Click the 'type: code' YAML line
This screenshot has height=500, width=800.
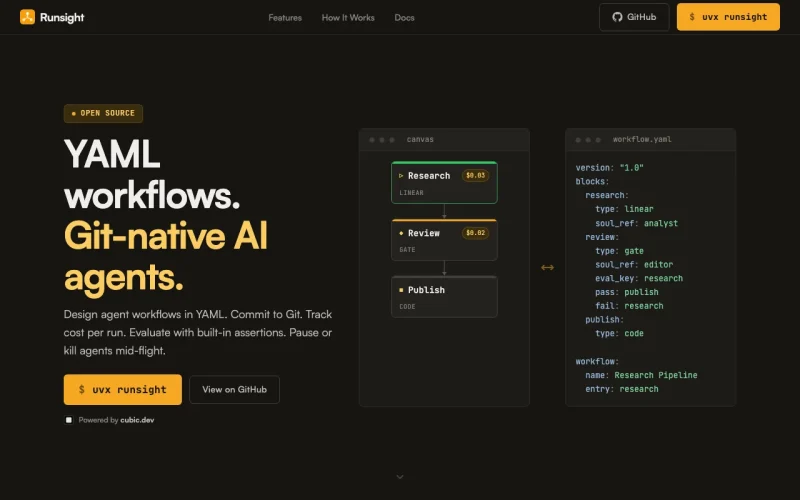click(619, 334)
